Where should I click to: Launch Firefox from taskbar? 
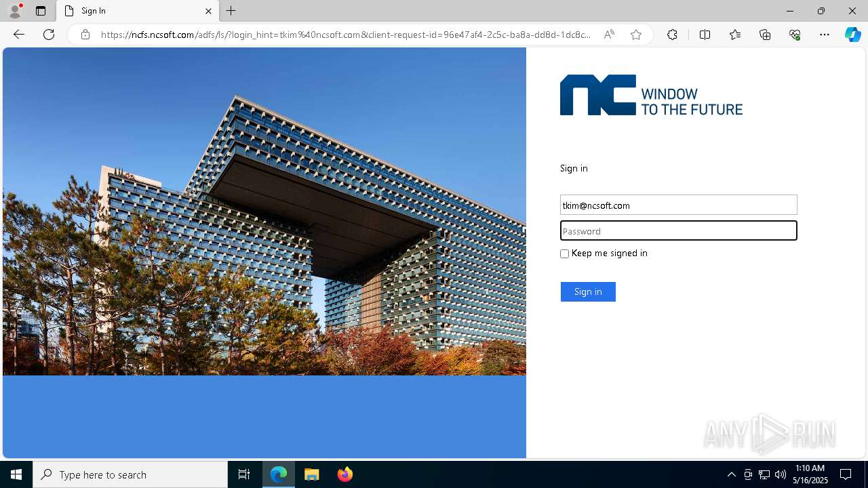pos(345,474)
